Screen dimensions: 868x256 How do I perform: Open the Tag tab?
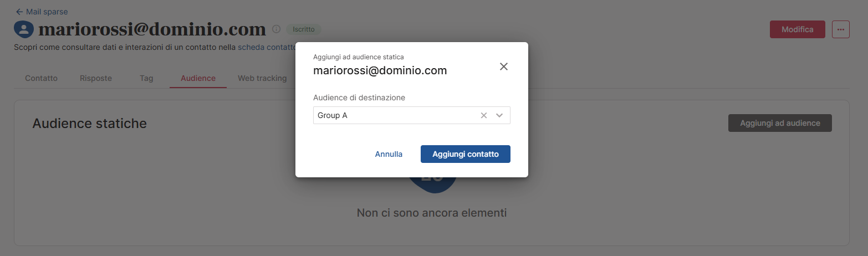pos(146,78)
